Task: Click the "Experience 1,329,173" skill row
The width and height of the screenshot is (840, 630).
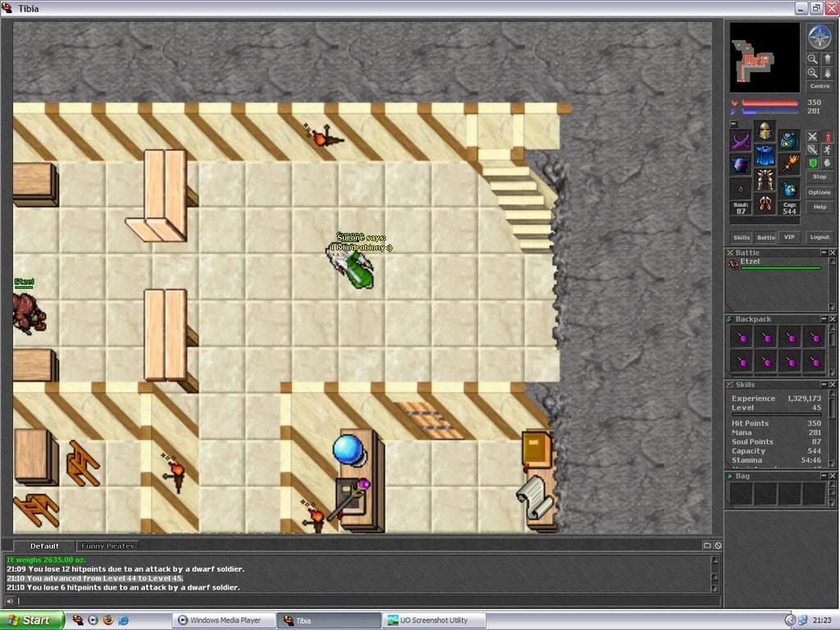Action: [776, 399]
